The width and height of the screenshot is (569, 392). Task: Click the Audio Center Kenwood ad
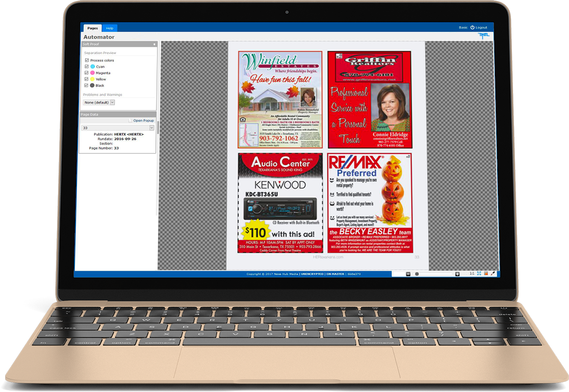(280, 202)
